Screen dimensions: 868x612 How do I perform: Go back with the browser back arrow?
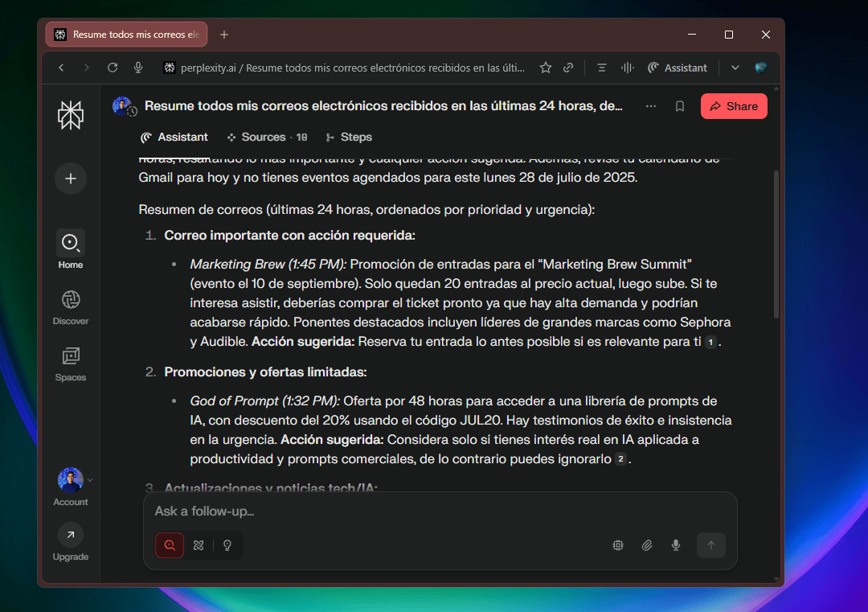pos(61,68)
